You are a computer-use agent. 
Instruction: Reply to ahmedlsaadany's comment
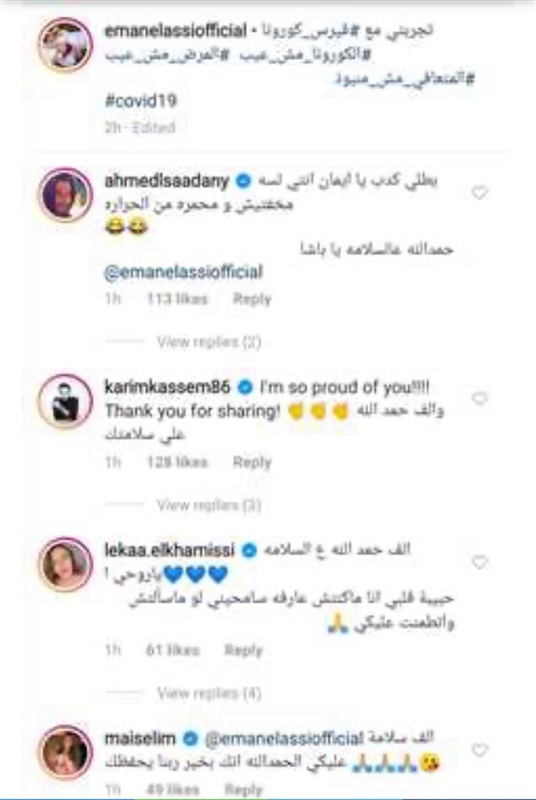click(x=252, y=298)
